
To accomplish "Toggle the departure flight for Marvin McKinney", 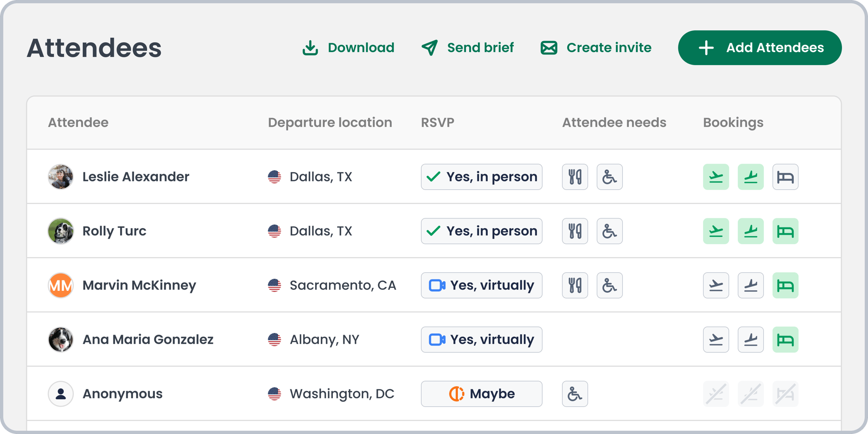I will [716, 285].
